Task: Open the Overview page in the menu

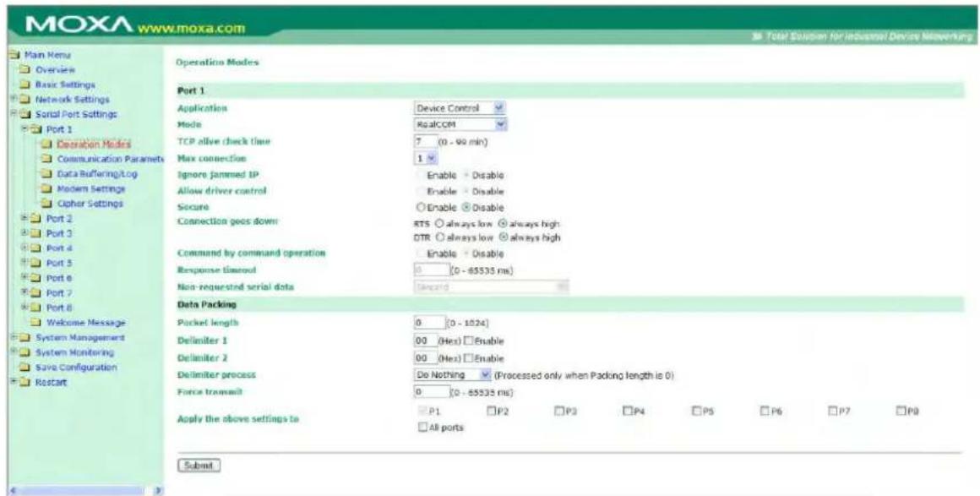Action: coord(56,70)
